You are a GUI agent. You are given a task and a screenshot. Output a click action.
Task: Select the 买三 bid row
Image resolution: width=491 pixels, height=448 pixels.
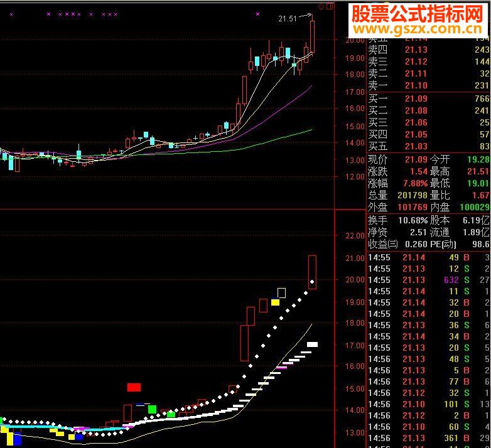point(429,122)
